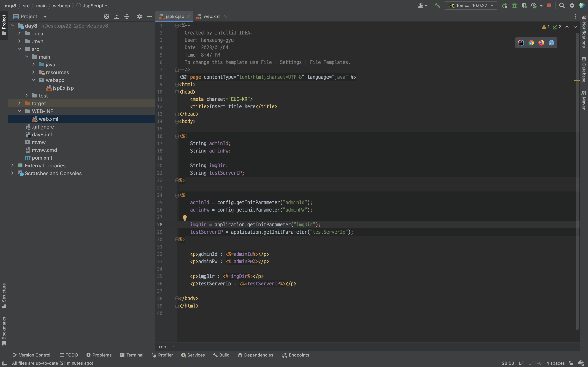Click the Search Everywhere magnifier icon

pyautogui.click(x=562, y=5)
